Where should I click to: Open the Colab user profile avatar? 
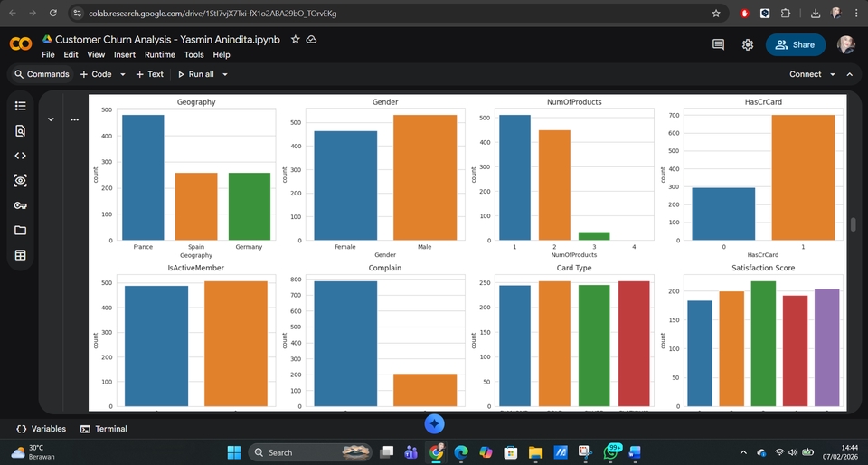point(846,45)
